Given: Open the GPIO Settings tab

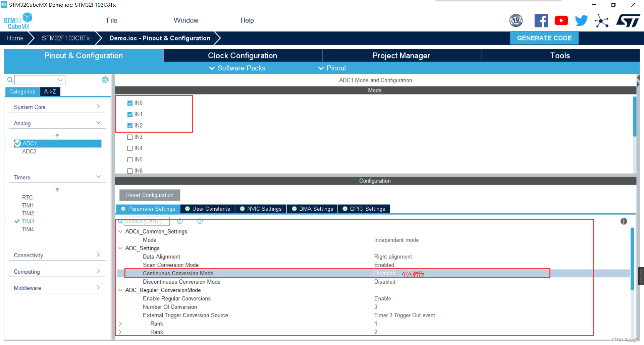Looking at the screenshot, I should 364,209.
